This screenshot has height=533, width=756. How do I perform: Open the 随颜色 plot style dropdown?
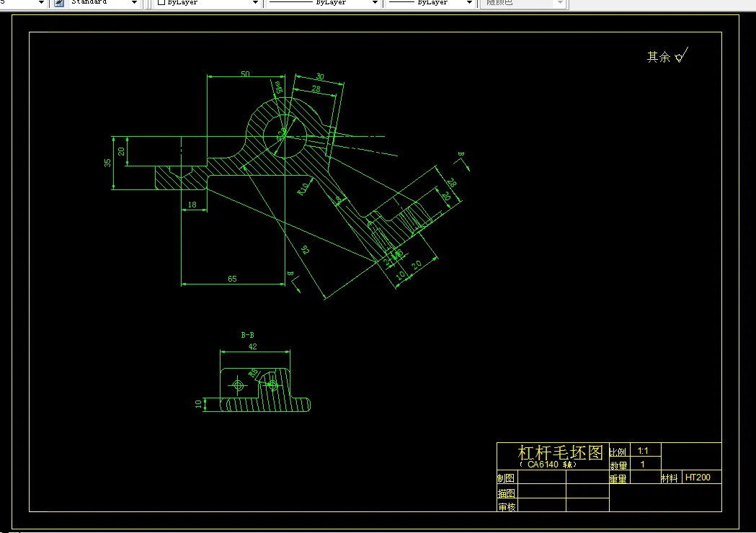pyautogui.click(x=560, y=3)
